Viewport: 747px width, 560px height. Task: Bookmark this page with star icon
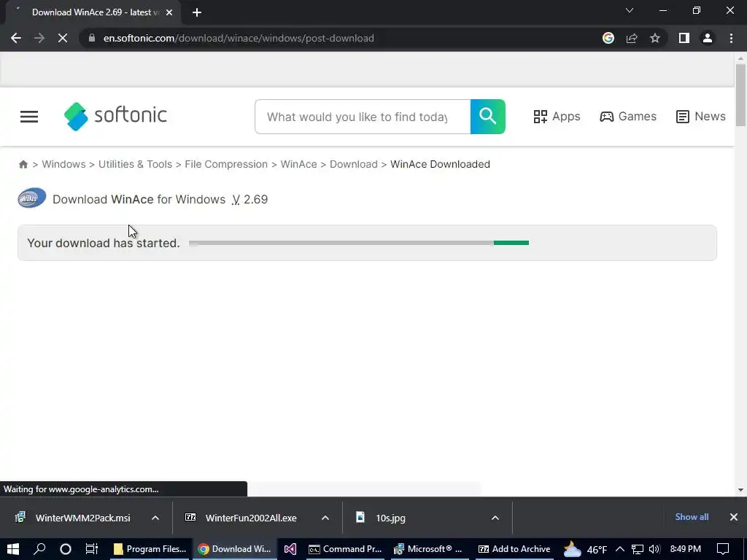point(655,38)
